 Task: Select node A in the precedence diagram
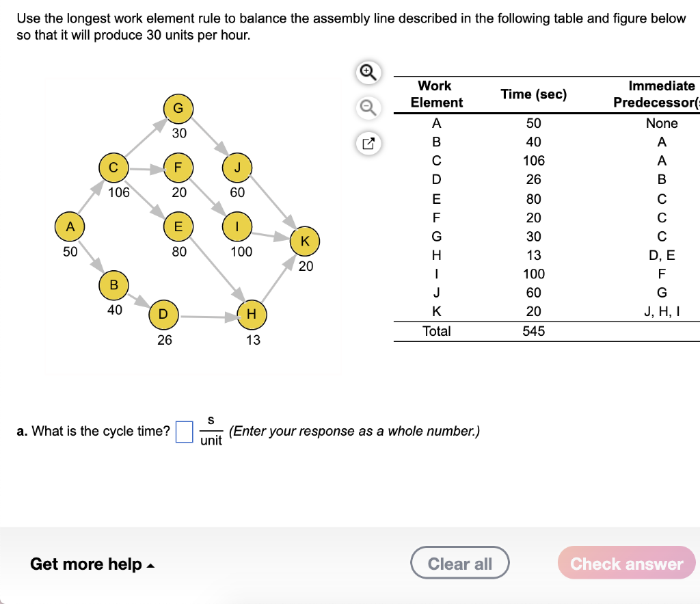(69, 226)
